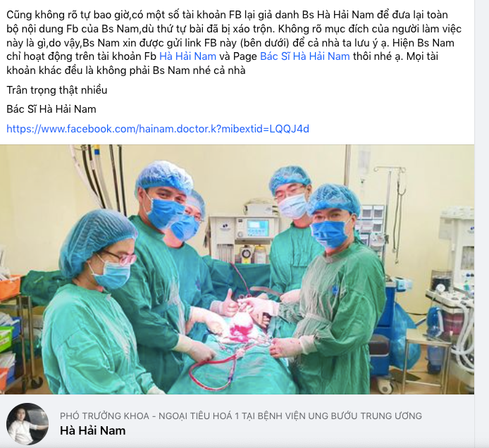Viewport: 489px width, 448px height.
Task: Open the operating room photo
Action: click(x=237, y=269)
